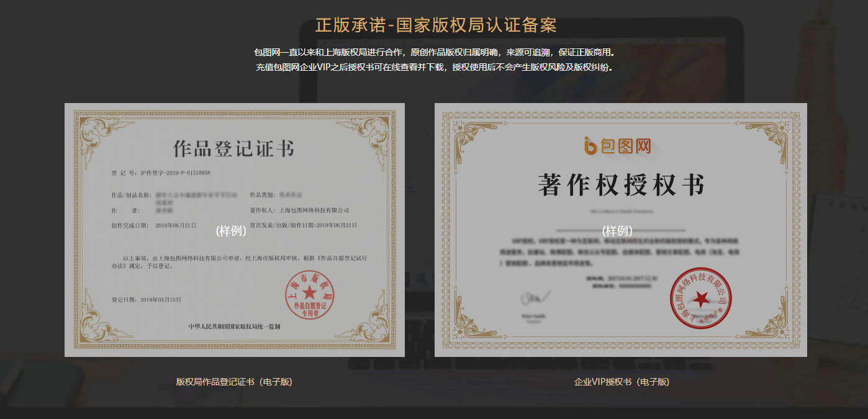This screenshot has height=419, width=868.
Task: Click the line starting 充值包图网企业VIP之后授权书
Action: 435,67
